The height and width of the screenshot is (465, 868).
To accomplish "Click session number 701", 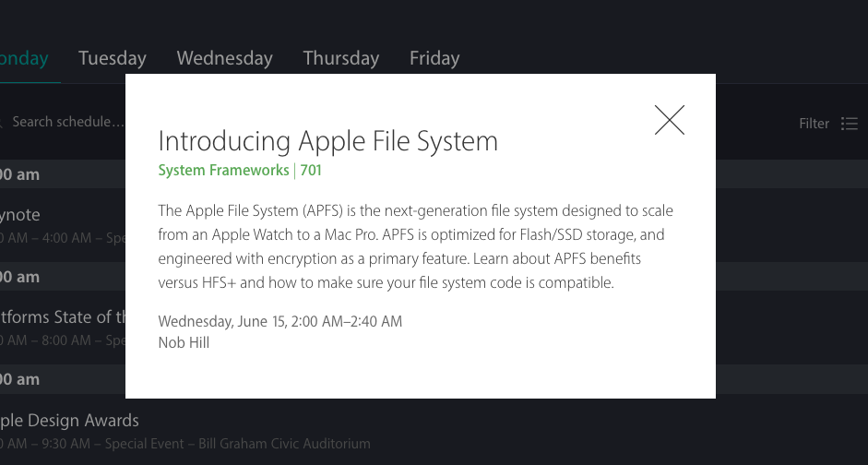I will [311, 170].
